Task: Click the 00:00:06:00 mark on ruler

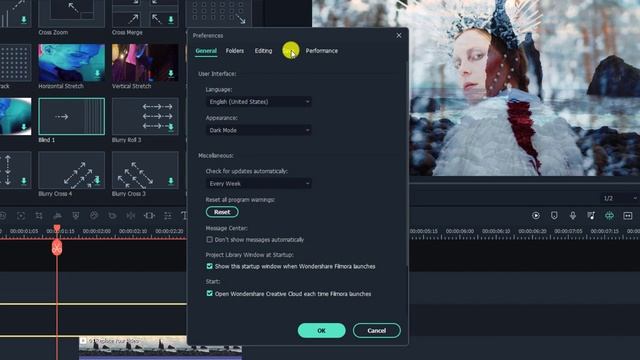Action: pyautogui.click(x=460, y=231)
